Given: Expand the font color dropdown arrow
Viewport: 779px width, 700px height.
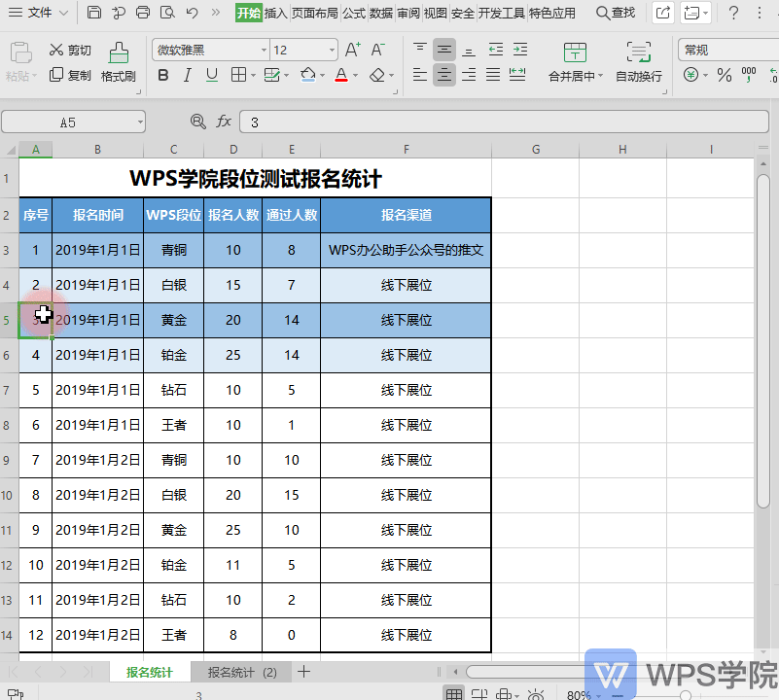Looking at the screenshot, I should tap(355, 76).
